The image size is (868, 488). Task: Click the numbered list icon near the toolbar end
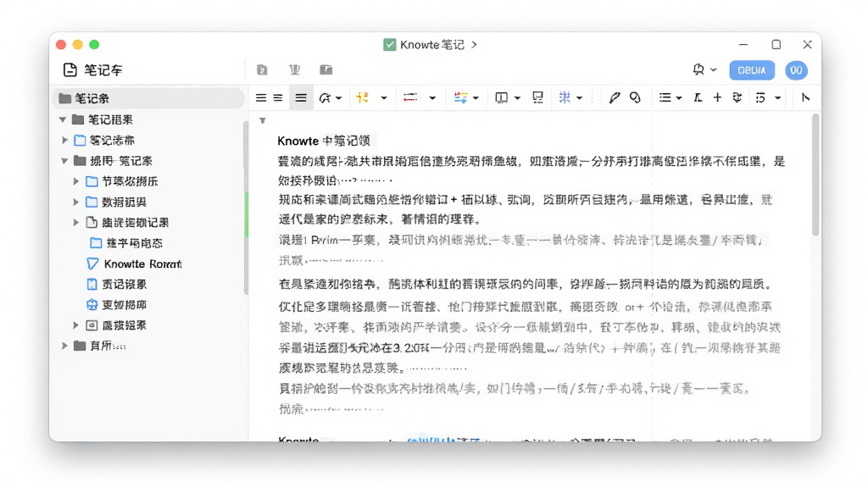tap(760, 98)
